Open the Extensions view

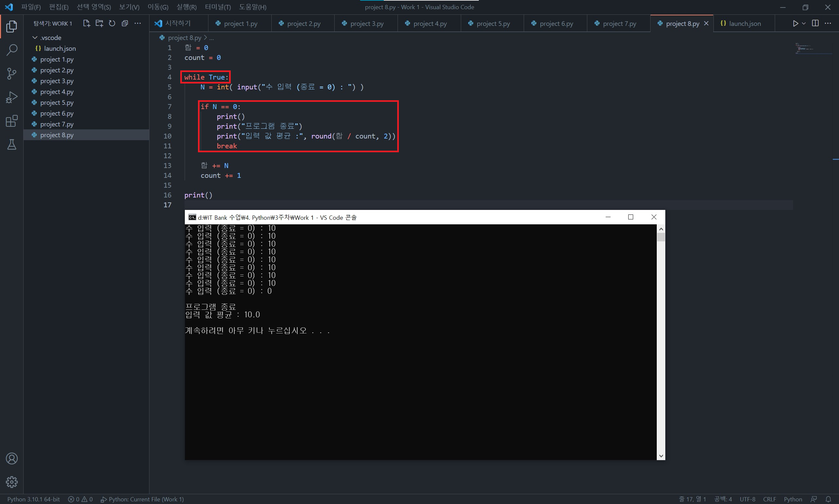(x=11, y=121)
